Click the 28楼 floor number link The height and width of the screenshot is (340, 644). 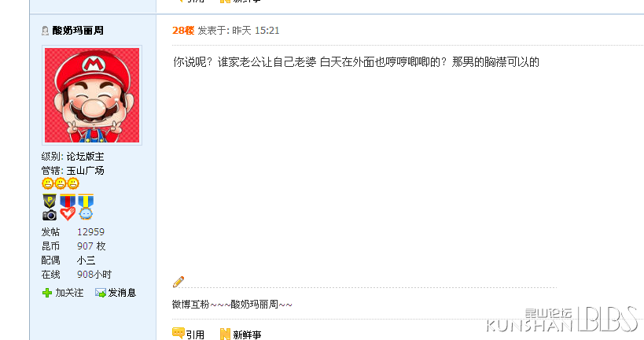click(x=183, y=31)
